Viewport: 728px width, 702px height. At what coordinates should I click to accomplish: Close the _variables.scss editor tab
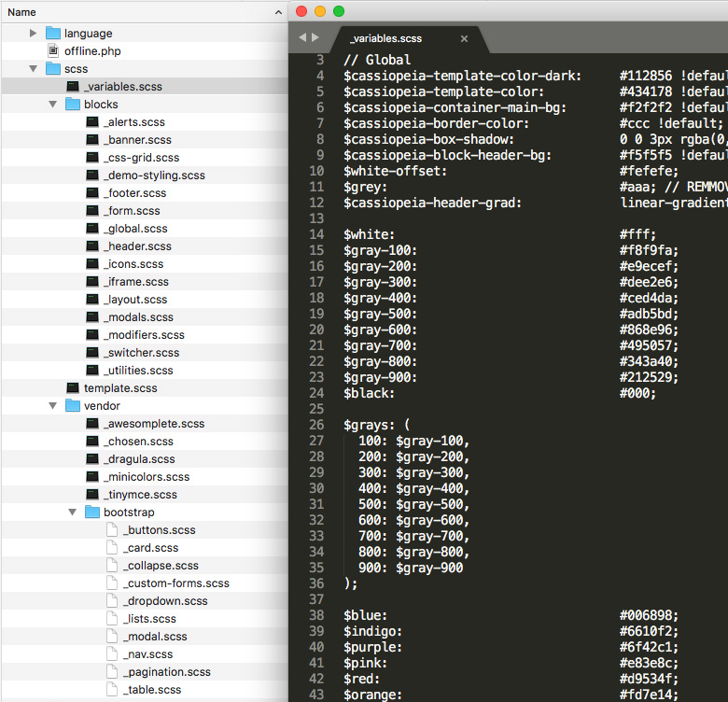[464, 39]
